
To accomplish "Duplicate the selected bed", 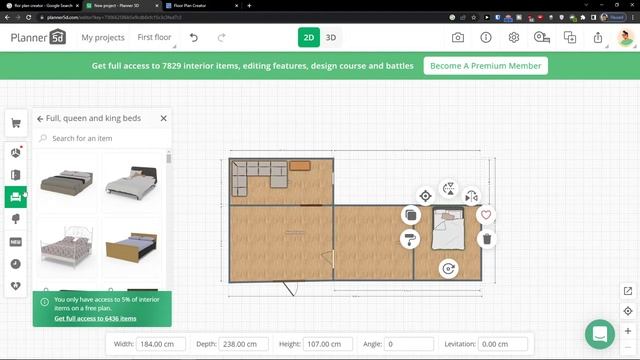I will [411, 215].
